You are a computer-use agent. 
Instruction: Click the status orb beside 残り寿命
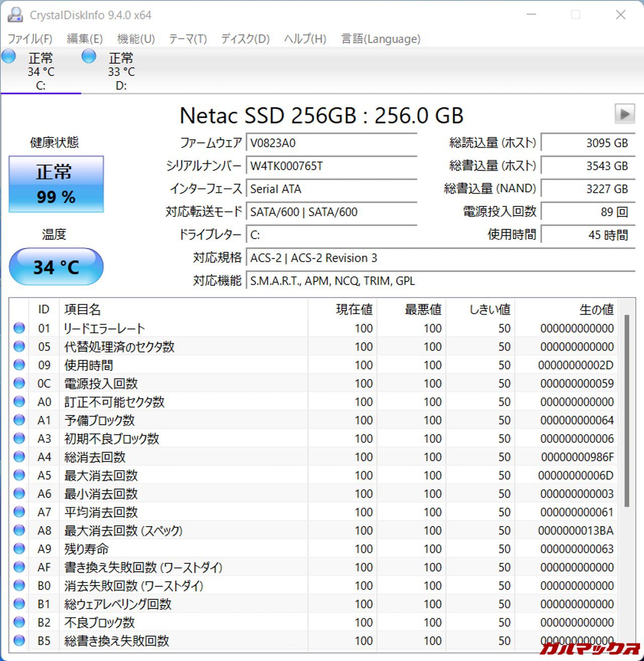tap(19, 549)
